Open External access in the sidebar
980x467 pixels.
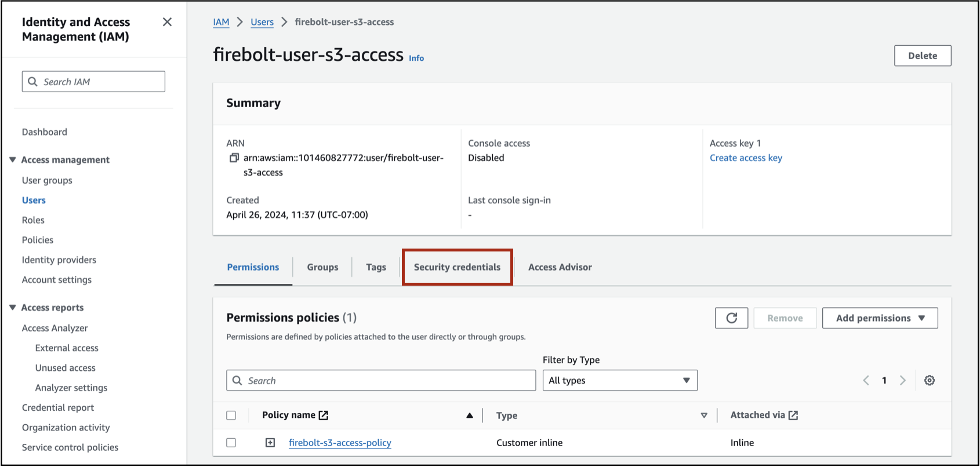pos(67,348)
